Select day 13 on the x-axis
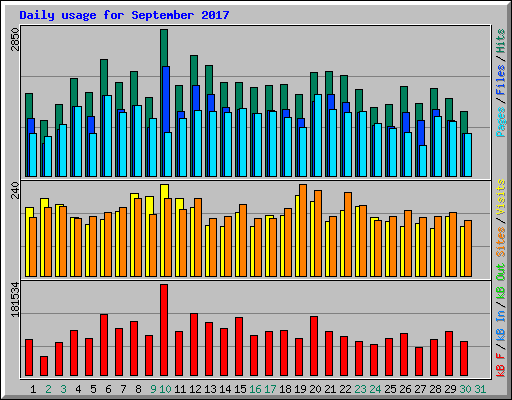512x400 pixels. coord(210,389)
